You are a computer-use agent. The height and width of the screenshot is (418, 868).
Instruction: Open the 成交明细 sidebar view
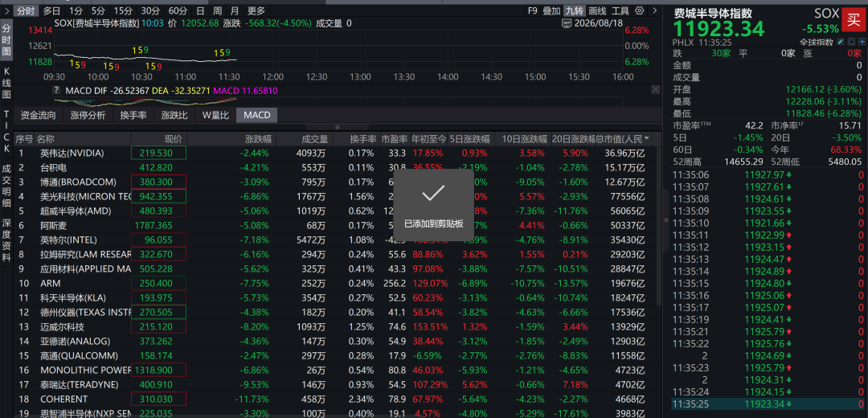point(6,186)
